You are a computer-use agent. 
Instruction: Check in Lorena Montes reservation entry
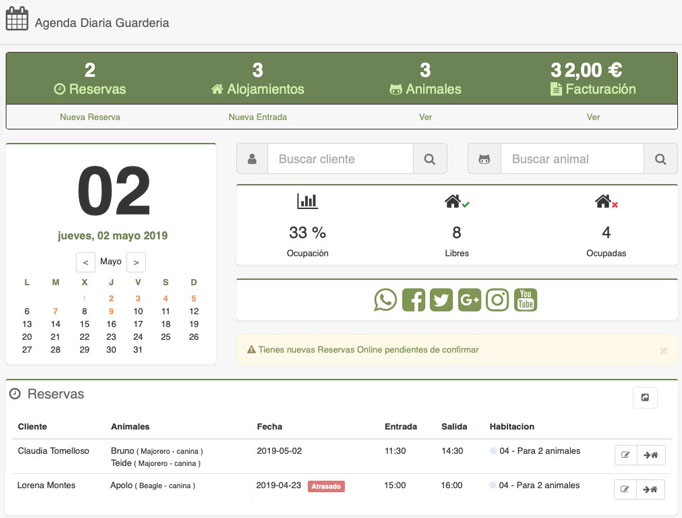650,489
